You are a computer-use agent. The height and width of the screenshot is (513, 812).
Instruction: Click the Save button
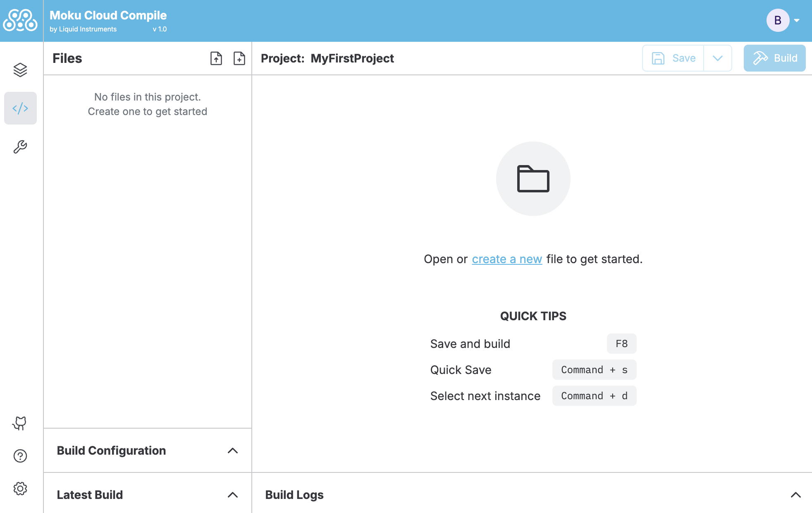click(673, 58)
